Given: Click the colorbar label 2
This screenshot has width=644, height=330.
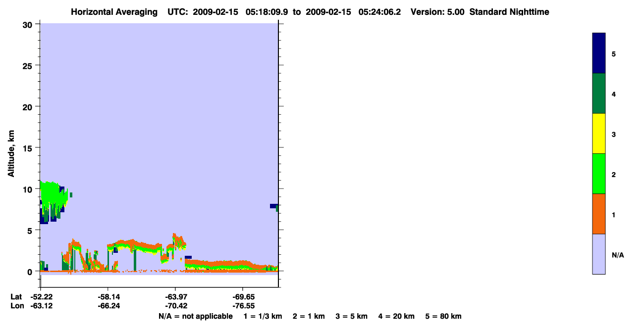Looking at the screenshot, I should tap(614, 175).
